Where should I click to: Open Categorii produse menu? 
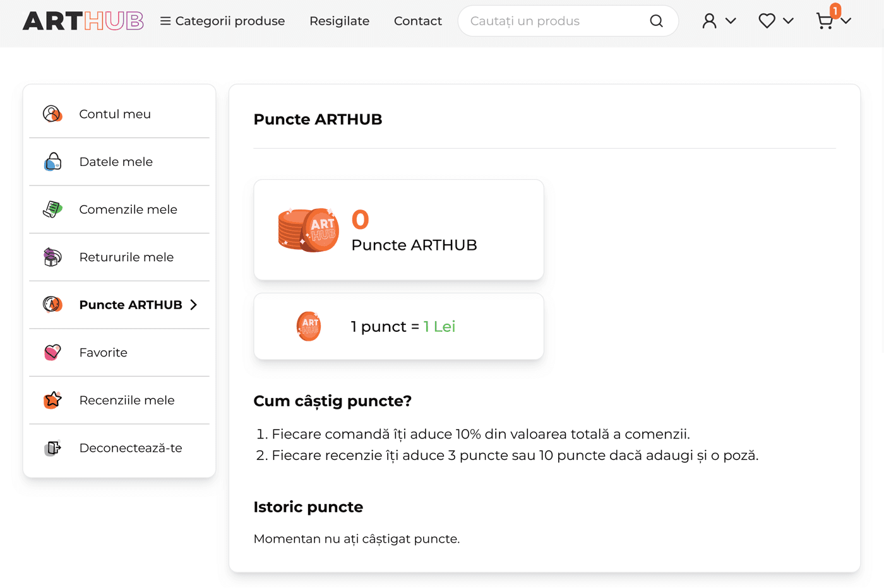pos(222,21)
